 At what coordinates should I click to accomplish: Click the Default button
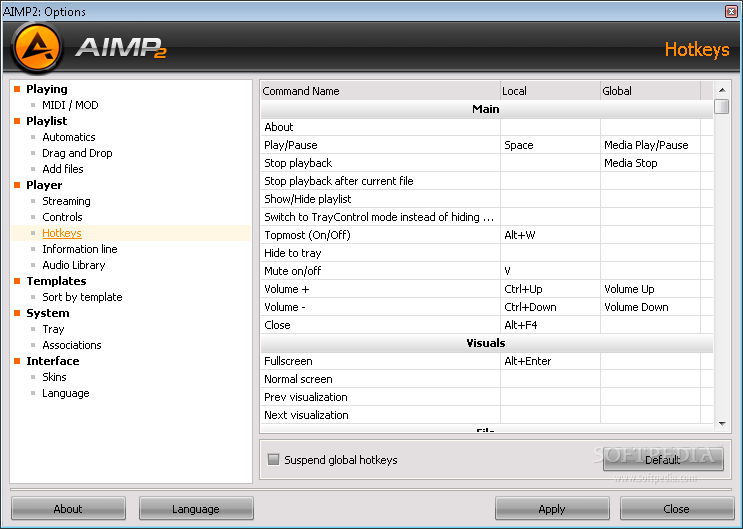(x=663, y=459)
